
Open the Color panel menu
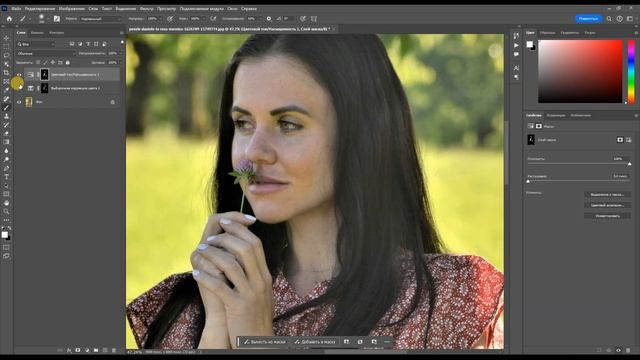(x=636, y=33)
